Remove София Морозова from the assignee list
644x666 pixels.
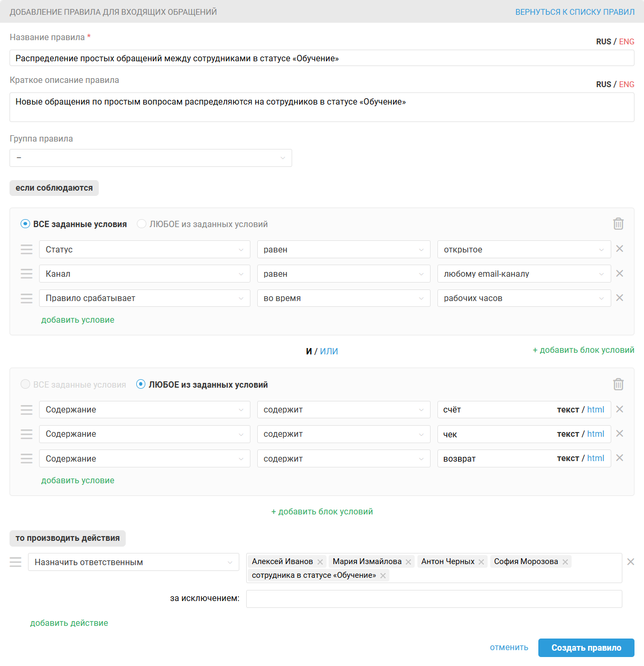pyautogui.click(x=565, y=562)
